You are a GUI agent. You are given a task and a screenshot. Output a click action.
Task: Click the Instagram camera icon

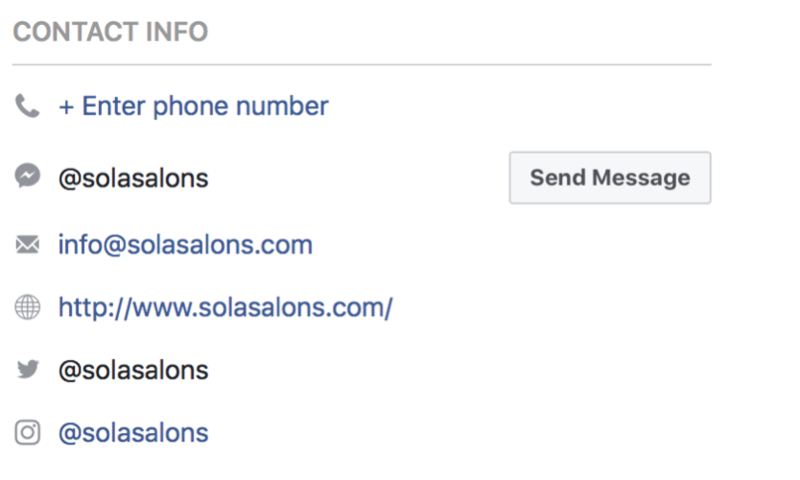(28, 433)
